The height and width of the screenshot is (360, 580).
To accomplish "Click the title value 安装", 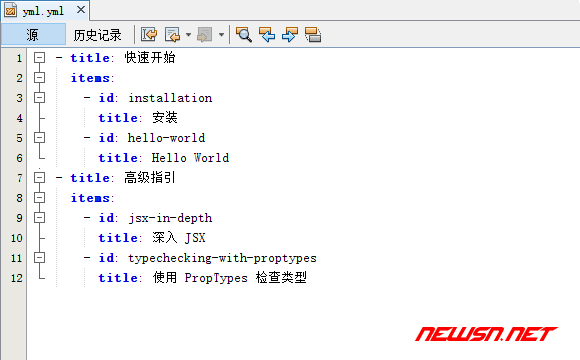I will [x=165, y=118].
